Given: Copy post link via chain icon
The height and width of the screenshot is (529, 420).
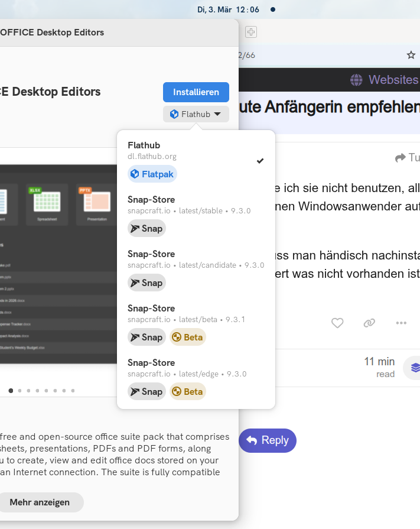Looking at the screenshot, I should pos(369,323).
